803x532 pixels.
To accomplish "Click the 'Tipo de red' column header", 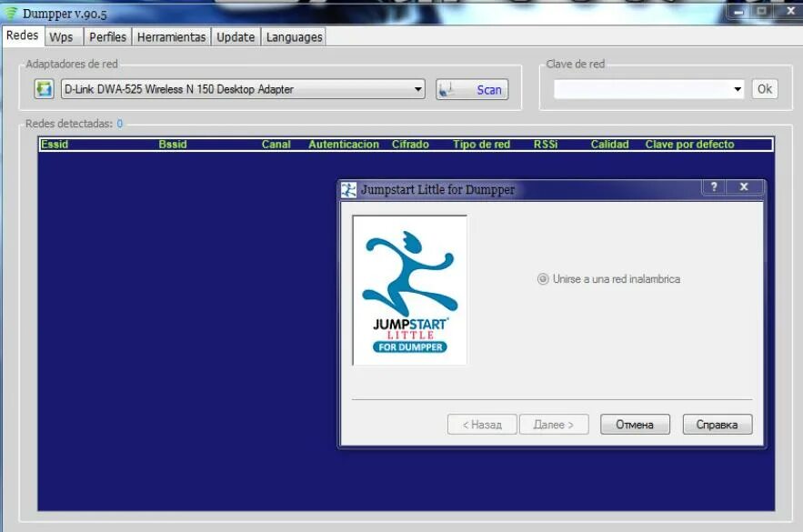I will (481, 145).
